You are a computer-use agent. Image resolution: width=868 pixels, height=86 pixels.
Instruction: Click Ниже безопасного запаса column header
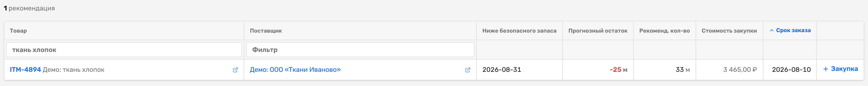519,31
